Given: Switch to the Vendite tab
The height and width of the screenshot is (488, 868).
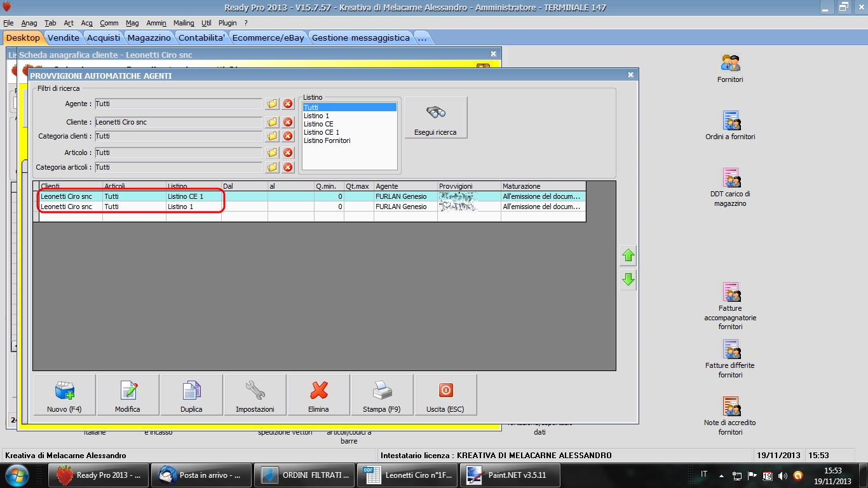Looking at the screenshot, I should click(64, 37).
